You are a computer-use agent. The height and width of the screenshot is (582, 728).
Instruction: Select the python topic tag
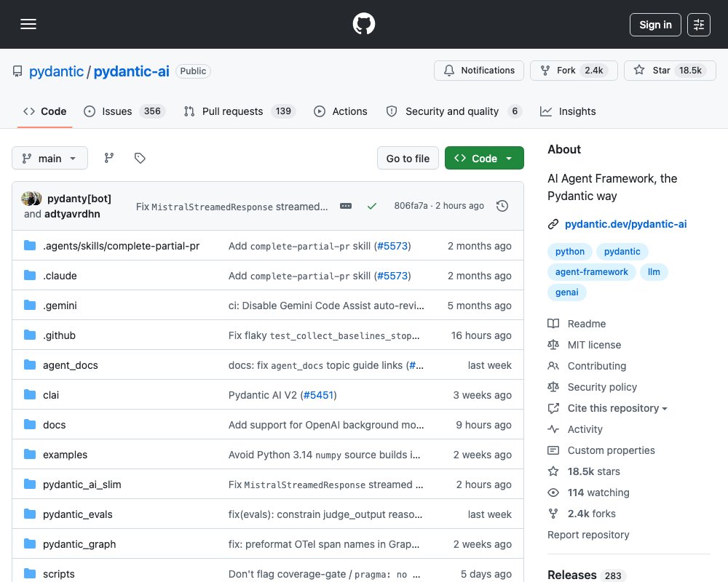pyautogui.click(x=570, y=252)
